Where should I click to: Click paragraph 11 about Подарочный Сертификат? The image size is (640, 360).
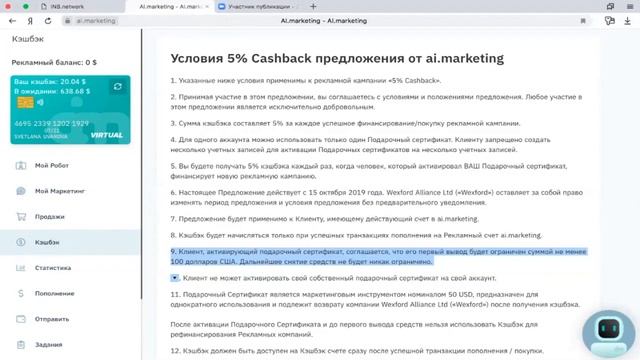pos(375,299)
